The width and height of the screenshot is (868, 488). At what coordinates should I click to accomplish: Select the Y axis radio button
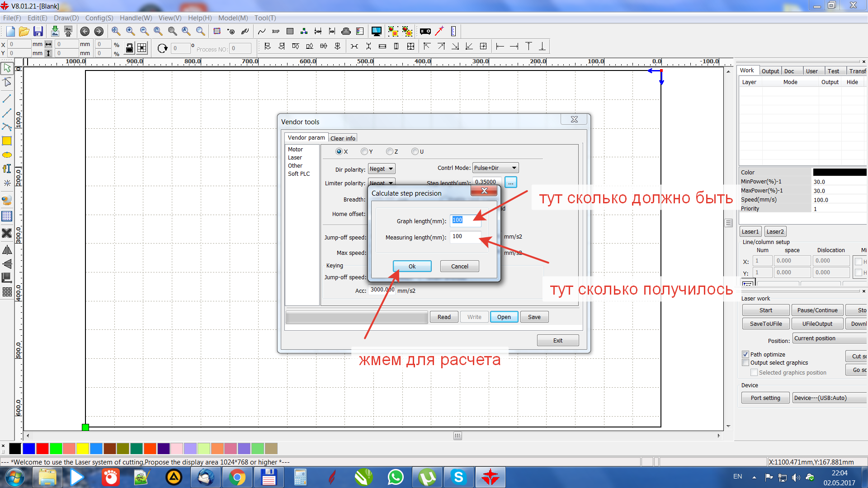[x=364, y=152]
